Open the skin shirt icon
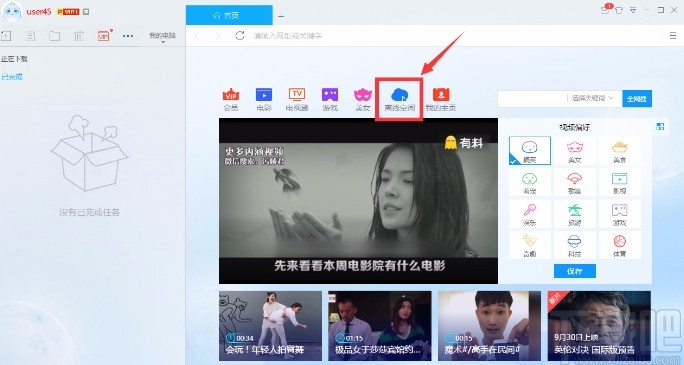This screenshot has height=365, width=684. (x=619, y=10)
